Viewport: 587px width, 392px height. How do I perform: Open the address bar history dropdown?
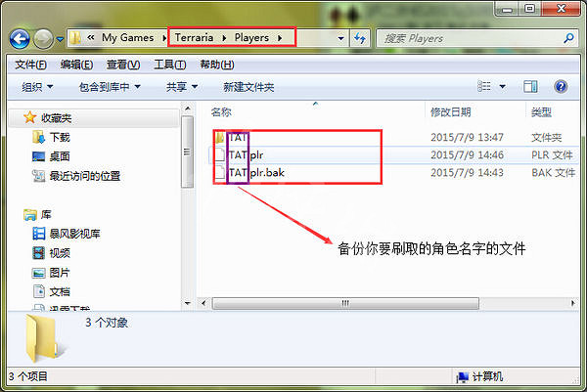(340, 38)
